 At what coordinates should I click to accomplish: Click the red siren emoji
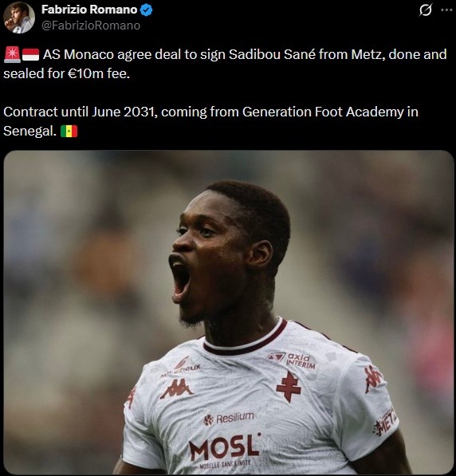click(12, 55)
